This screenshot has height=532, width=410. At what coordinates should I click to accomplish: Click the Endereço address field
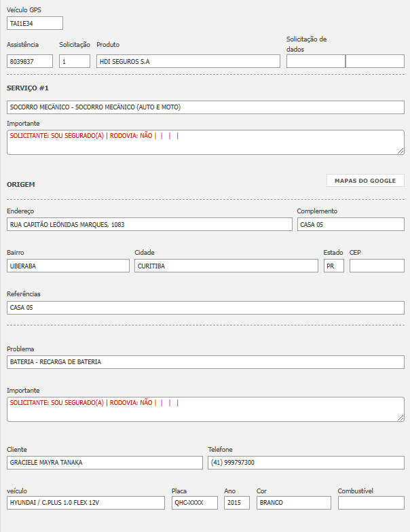pos(149,224)
